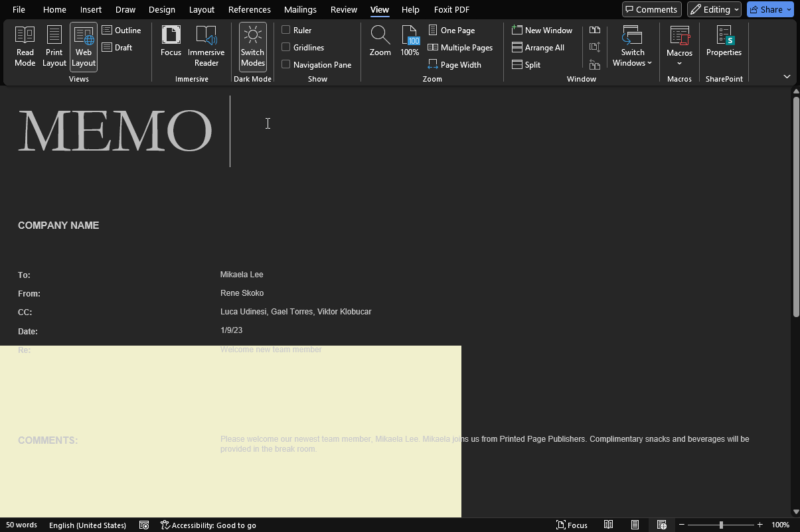Switch to Read Mode view
The height and width of the screenshot is (532, 800).
point(25,46)
